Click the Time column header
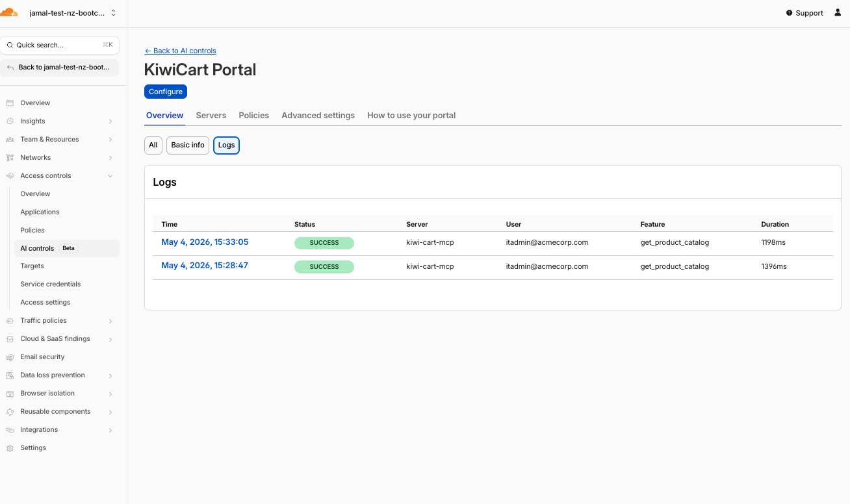 click(170, 224)
